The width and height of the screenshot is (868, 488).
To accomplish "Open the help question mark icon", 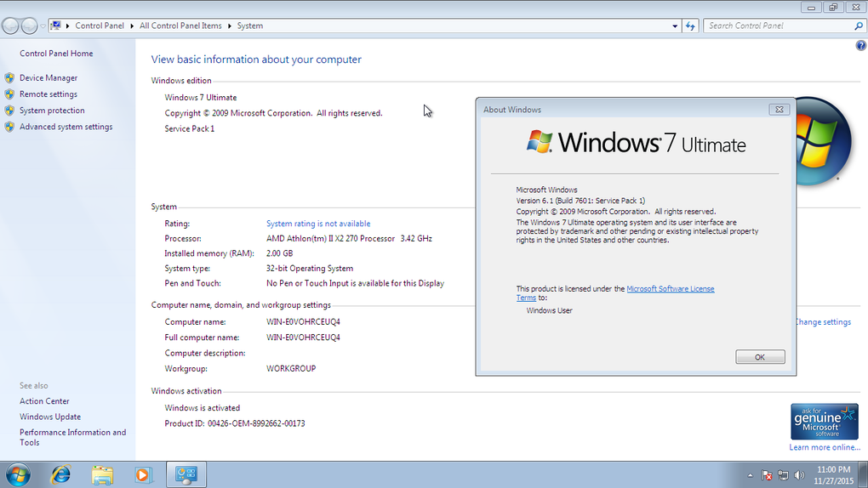I will point(861,45).
